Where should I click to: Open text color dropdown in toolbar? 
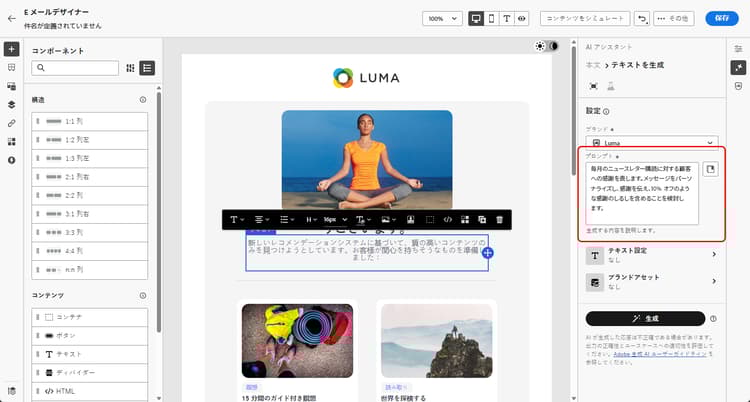click(x=363, y=220)
